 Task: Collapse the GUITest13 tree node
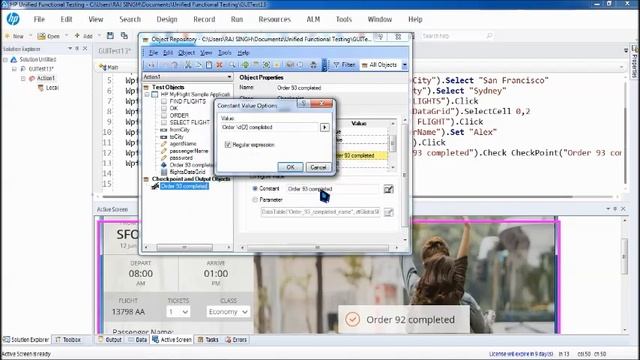click(x=14, y=69)
